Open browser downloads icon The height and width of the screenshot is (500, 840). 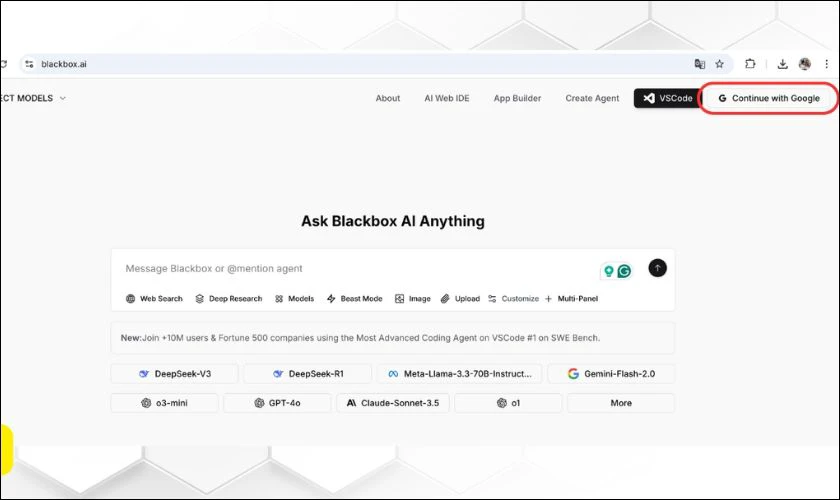(x=782, y=64)
